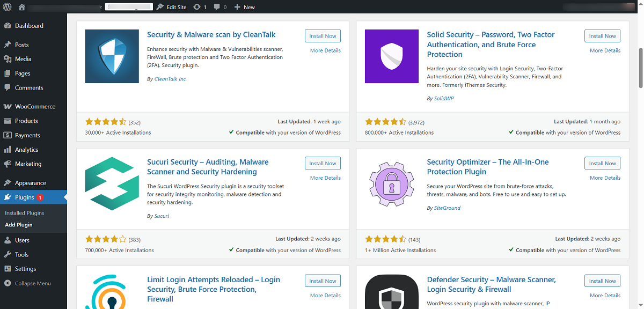Click the Marketing megaphone icon
Image resolution: width=644 pixels, height=309 pixels.
9,164
